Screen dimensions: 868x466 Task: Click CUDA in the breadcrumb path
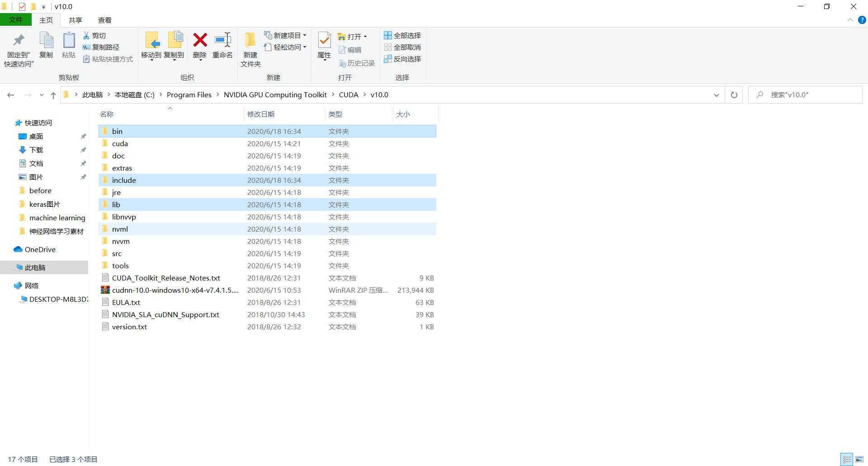point(349,95)
